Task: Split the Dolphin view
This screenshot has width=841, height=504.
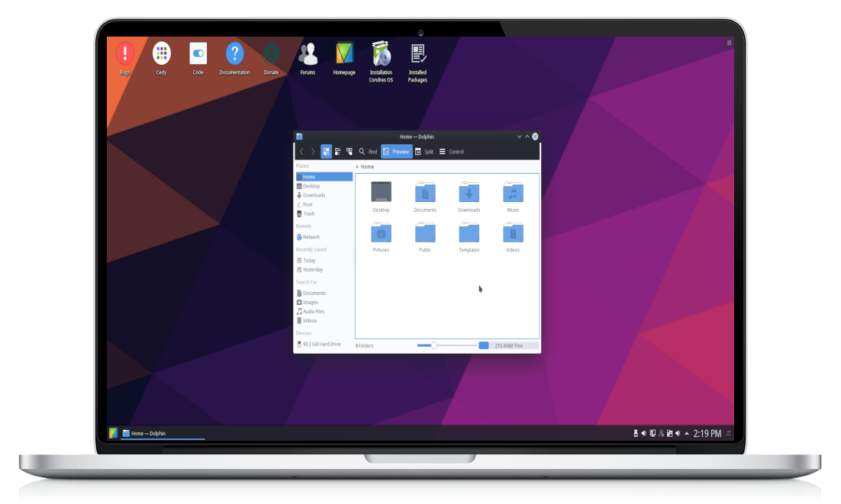Action: [x=424, y=152]
